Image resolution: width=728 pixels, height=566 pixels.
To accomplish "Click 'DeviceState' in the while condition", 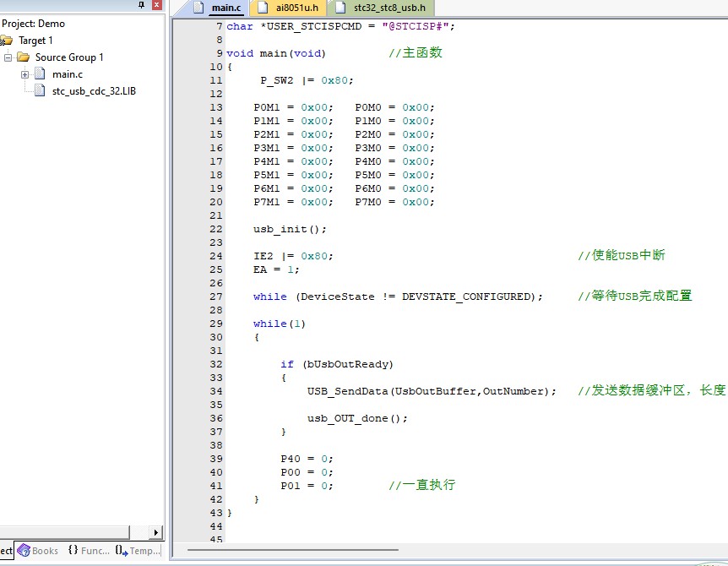I will tap(338, 297).
